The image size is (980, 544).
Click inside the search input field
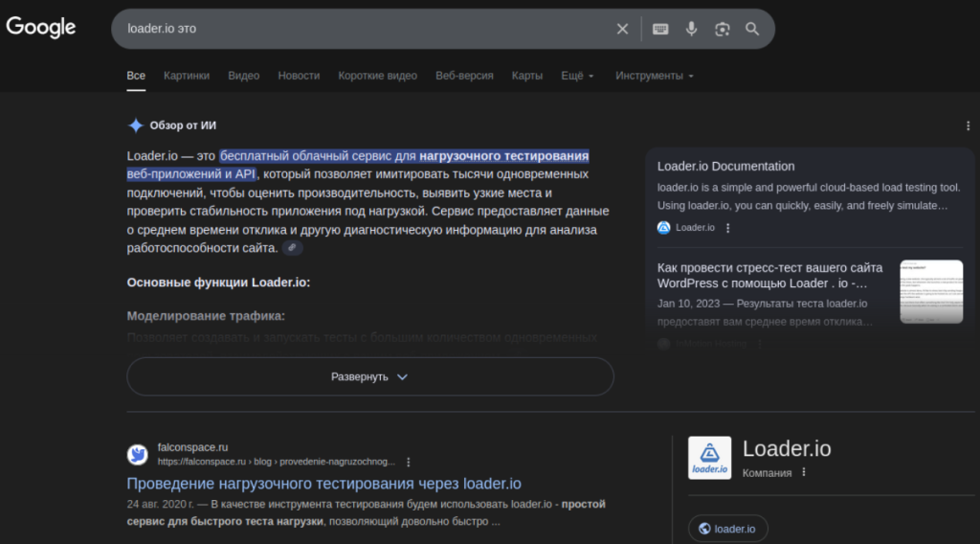(364, 29)
